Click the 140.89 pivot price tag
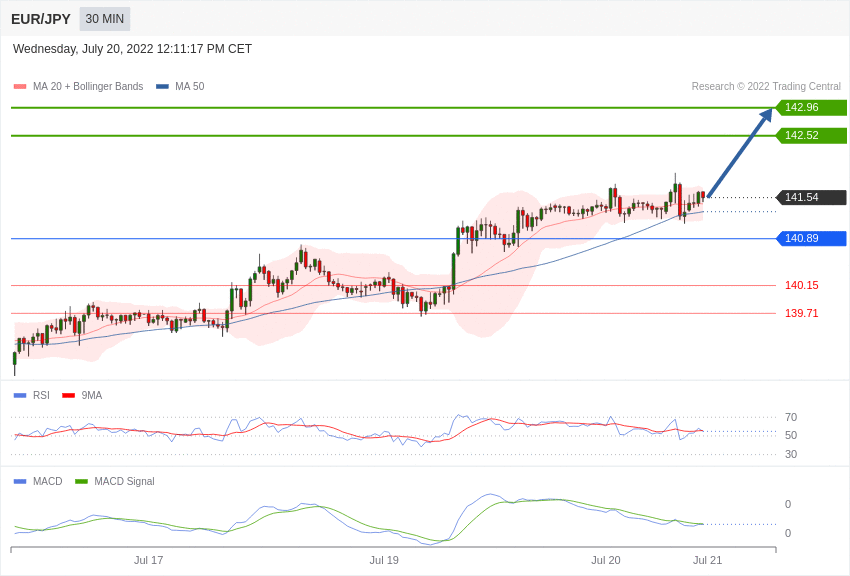850x576 pixels. [x=812, y=238]
